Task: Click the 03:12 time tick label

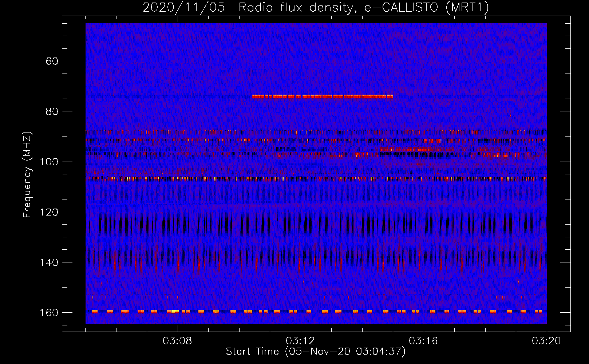Action: (300, 341)
